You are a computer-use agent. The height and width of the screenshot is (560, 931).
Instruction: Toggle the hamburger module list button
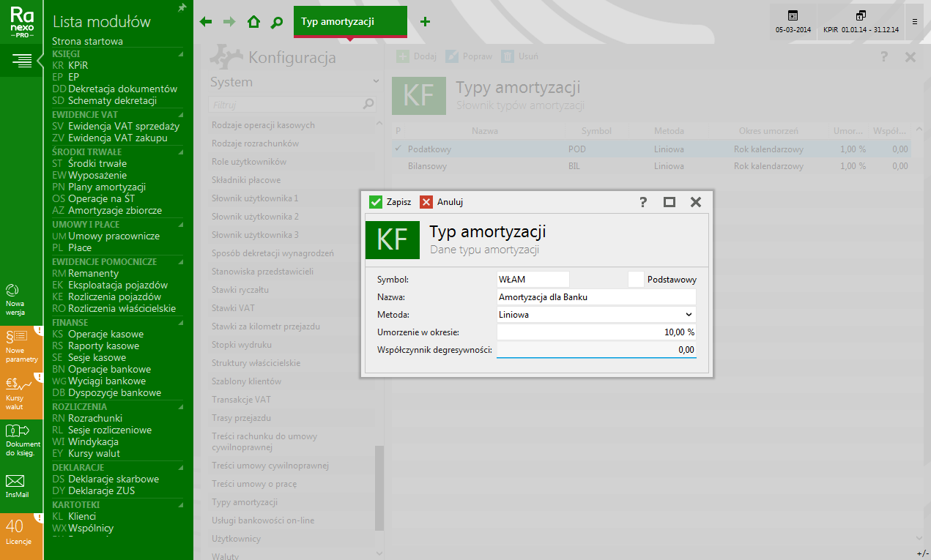[x=21, y=61]
